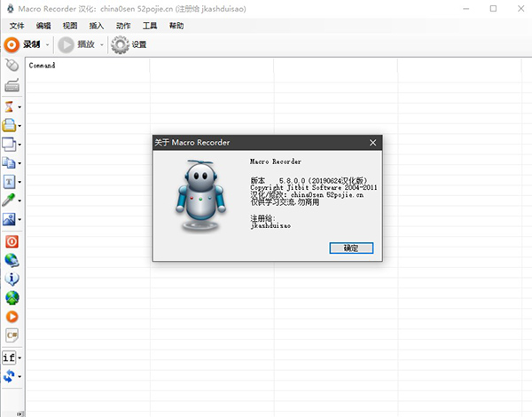
Task: Open Settings (设置) gear icon
Action: 129,44
